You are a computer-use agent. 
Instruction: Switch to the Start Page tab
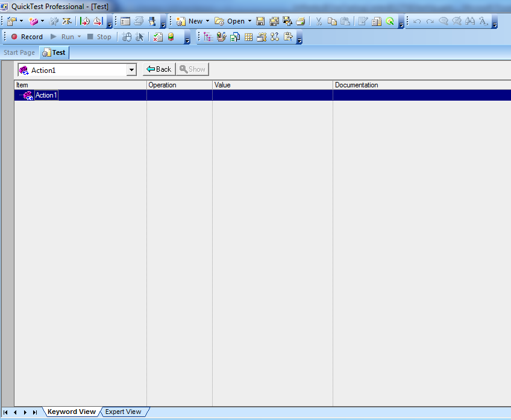pyautogui.click(x=19, y=52)
